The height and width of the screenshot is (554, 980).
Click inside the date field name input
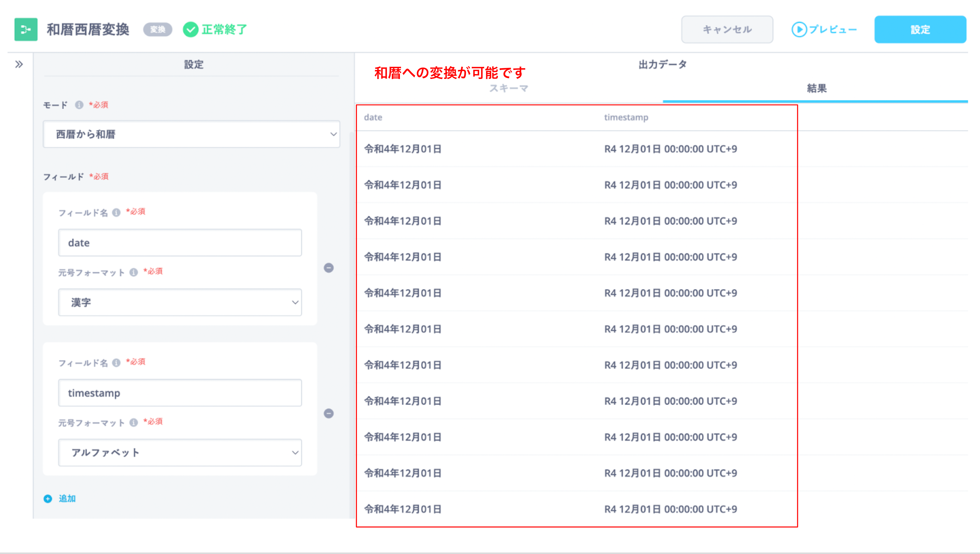pos(180,242)
